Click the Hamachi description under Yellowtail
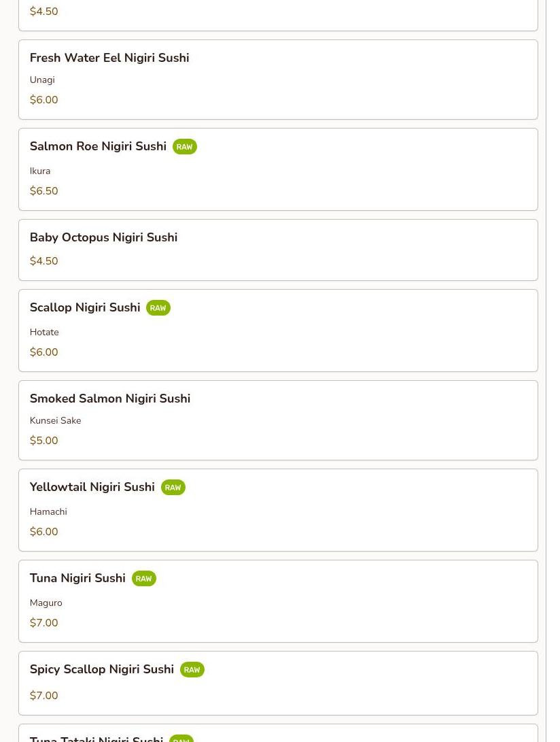Image resolution: width=560 pixels, height=742 pixels. 48,511
